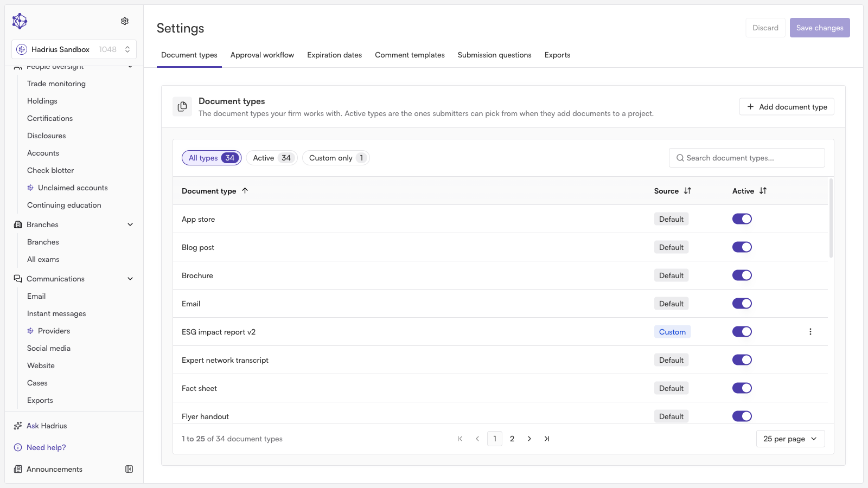
Task: Click the Communications chat icon
Action: point(18,279)
